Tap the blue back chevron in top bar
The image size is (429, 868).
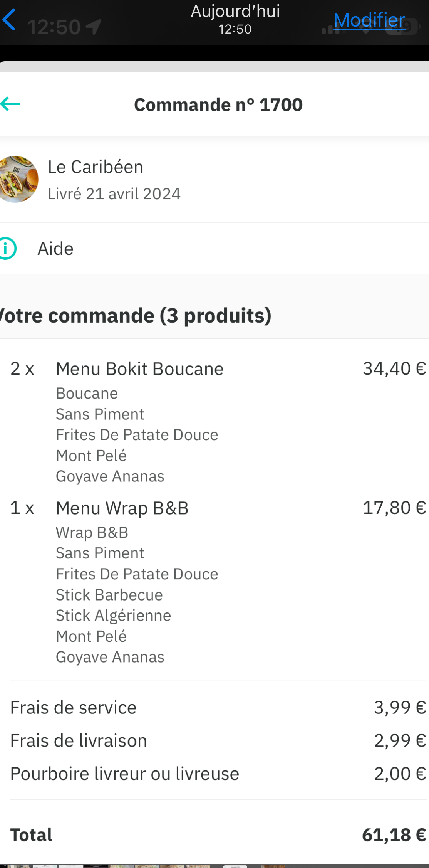(9, 20)
